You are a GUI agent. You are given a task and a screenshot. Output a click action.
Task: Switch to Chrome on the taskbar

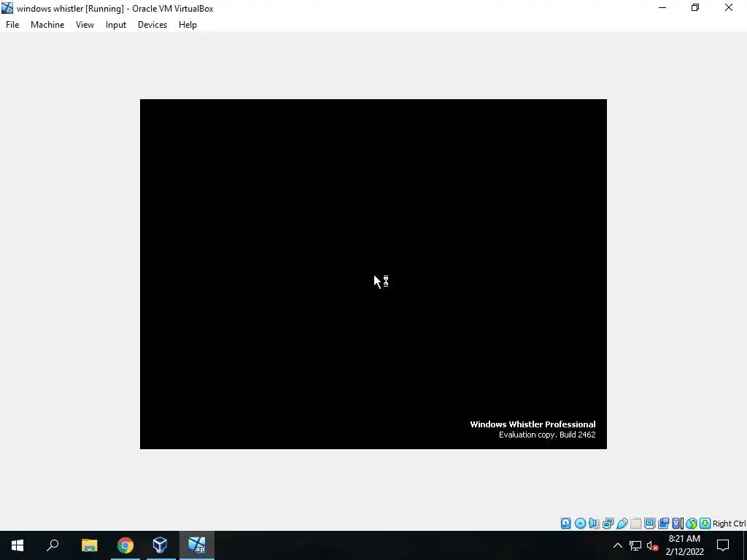pos(125,545)
